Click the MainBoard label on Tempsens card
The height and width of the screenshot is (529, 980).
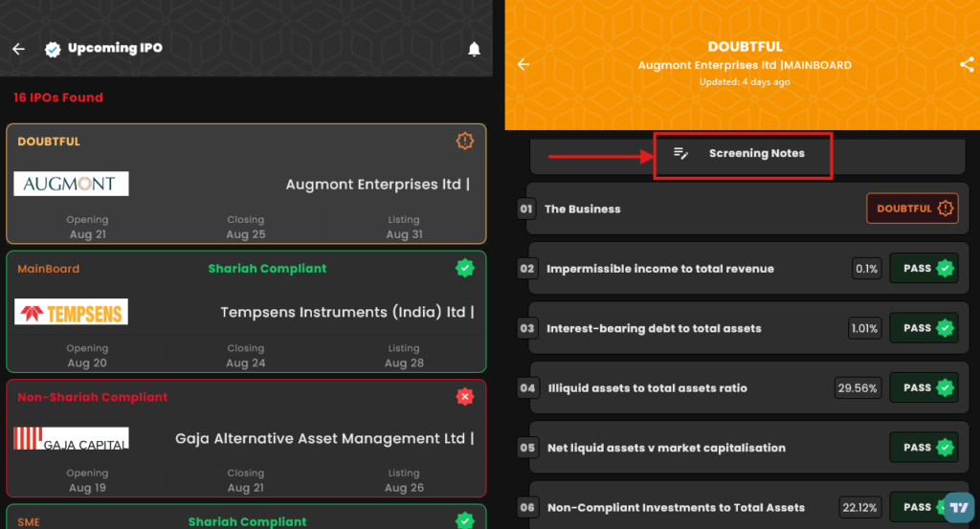(x=48, y=269)
